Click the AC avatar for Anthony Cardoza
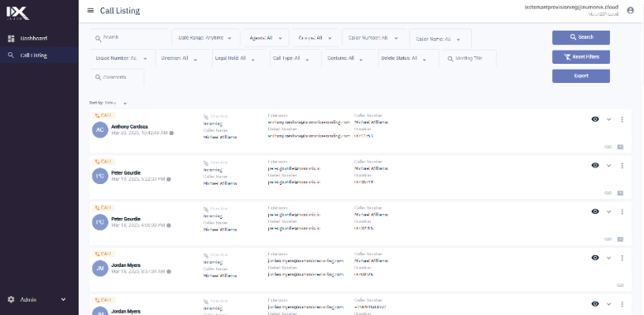This screenshot has height=315, width=644. (x=100, y=129)
